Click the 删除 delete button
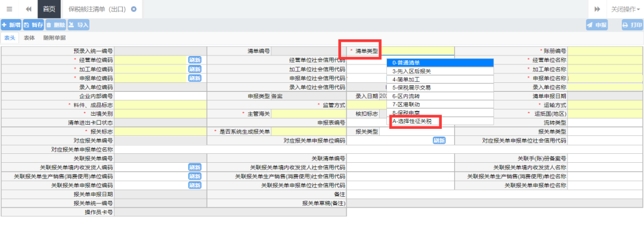The image size is (644, 232). pos(56,25)
